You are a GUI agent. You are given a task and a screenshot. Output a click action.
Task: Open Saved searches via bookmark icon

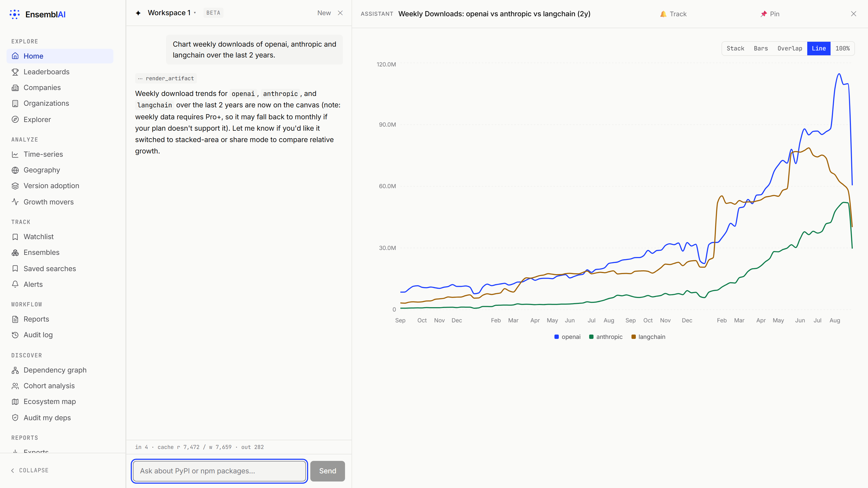[15, 268]
